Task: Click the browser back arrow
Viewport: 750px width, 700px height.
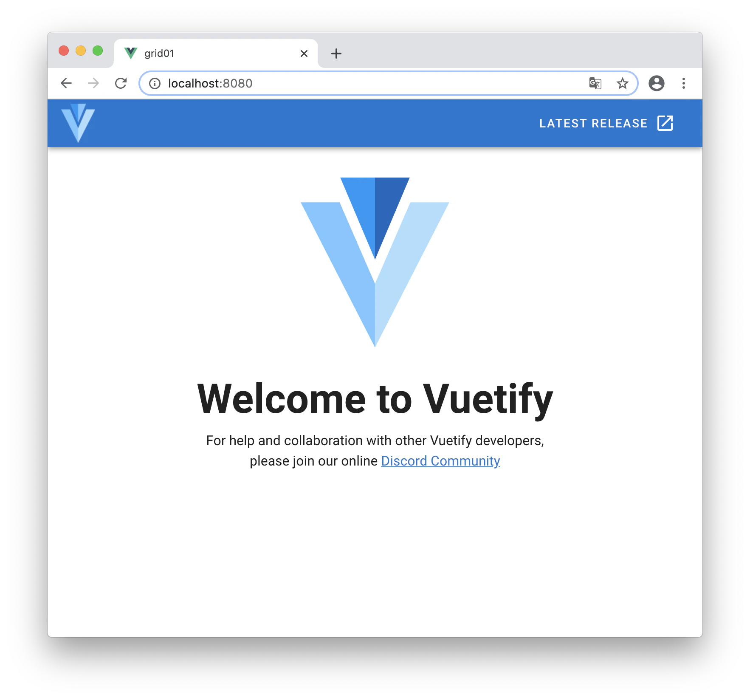Action: (x=66, y=83)
